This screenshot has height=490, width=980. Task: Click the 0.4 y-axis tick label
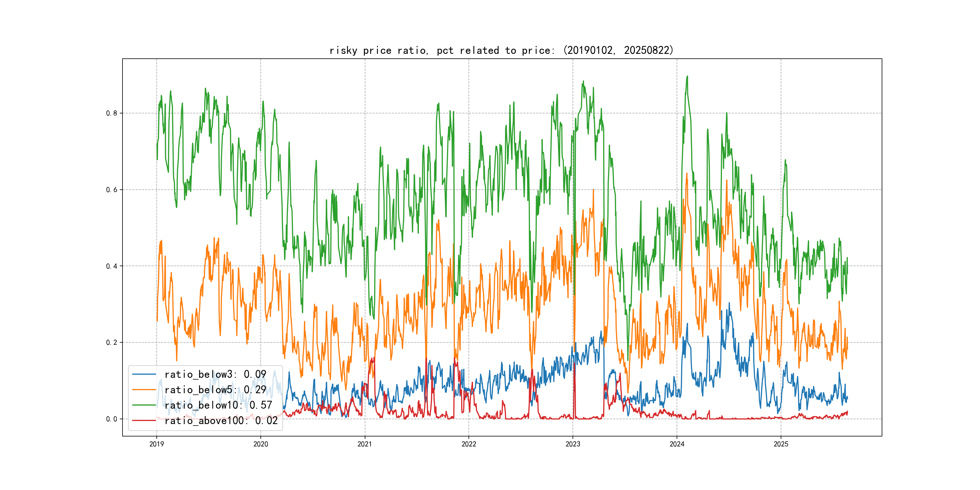(112, 266)
